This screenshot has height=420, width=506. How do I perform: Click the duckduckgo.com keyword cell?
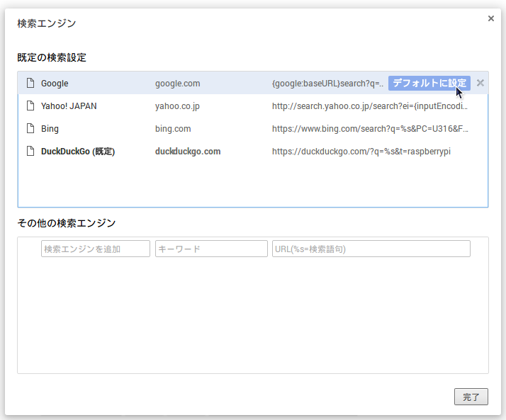point(188,152)
